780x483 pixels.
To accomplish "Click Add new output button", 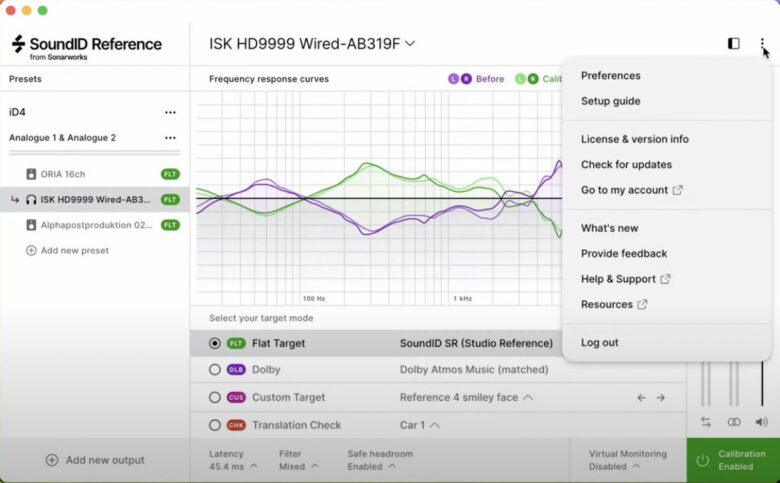I will coord(95,460).
